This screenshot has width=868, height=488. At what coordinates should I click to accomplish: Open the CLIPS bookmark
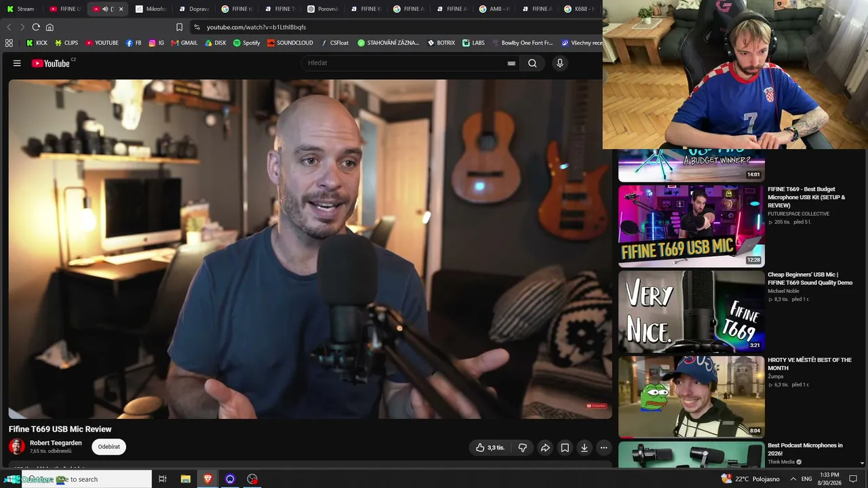tap(66, 43)
